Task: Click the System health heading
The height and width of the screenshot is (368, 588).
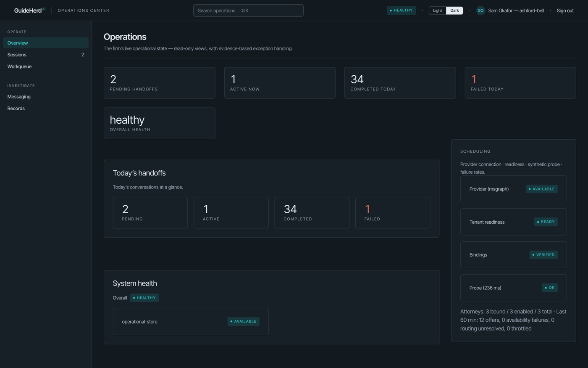Action: [x=135, y=283]
